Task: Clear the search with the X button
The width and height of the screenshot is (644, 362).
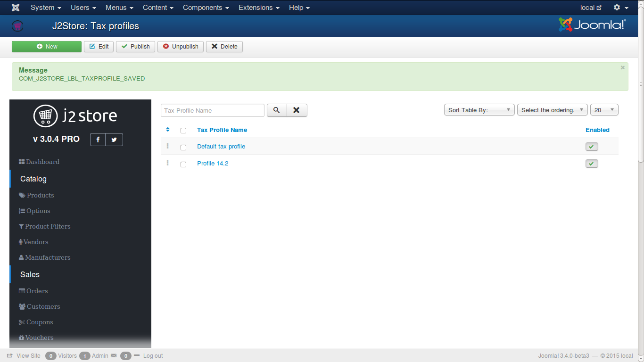Action: pyautogui.click(x=297, y=110)
